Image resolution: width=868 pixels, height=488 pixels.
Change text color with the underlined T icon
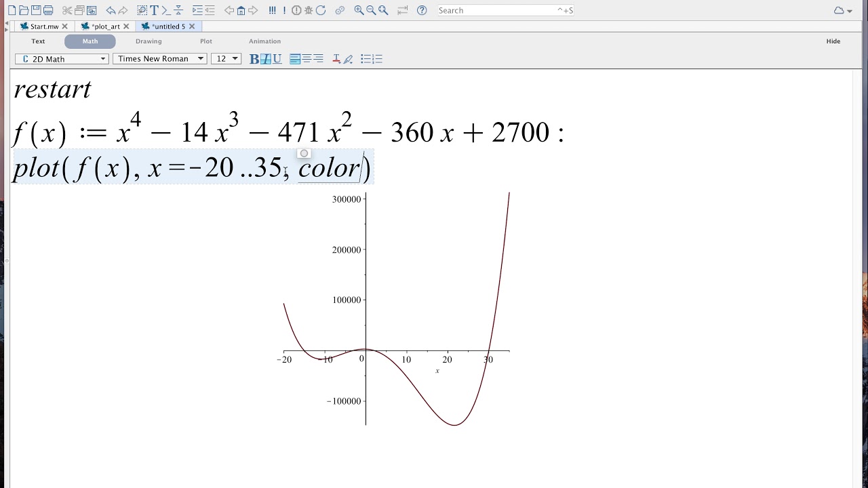[x=336, y=59]
